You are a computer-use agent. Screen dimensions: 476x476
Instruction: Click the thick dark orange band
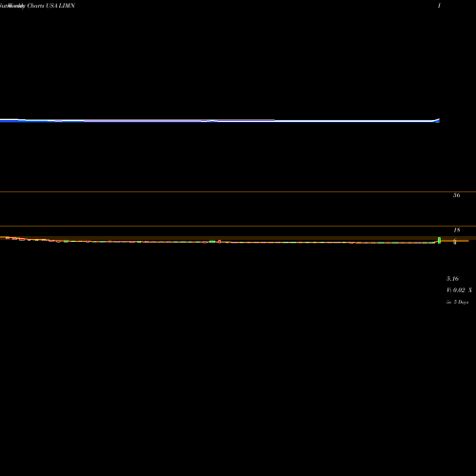pyautogui.click(x=238, y=238)
